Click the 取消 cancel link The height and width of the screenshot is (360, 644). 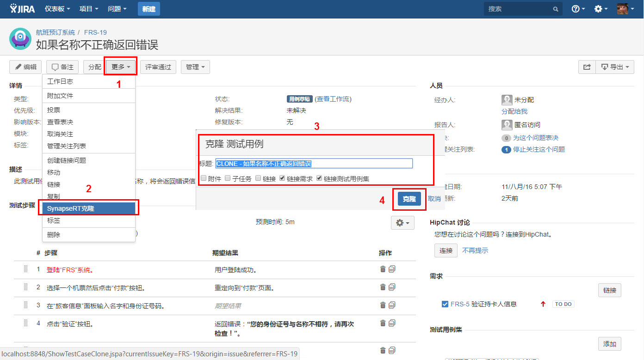click(434, 199)
